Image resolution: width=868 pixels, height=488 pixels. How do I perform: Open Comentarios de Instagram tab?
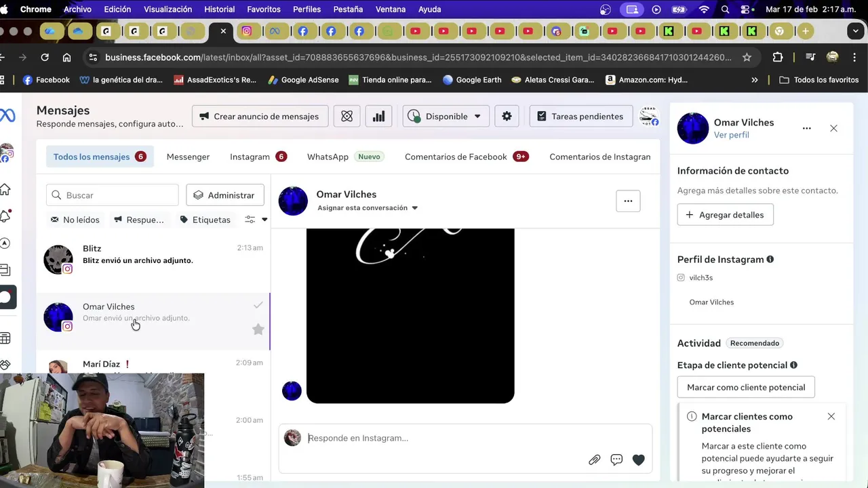coord(600,157)
